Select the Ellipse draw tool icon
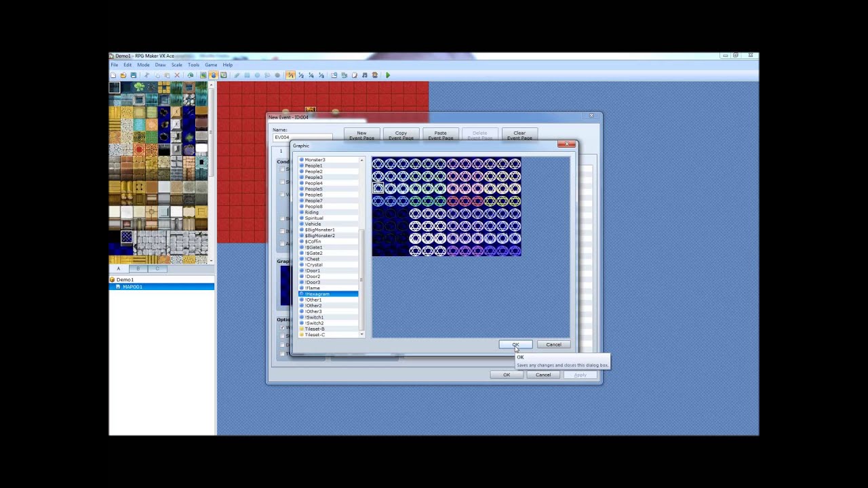 257,75
